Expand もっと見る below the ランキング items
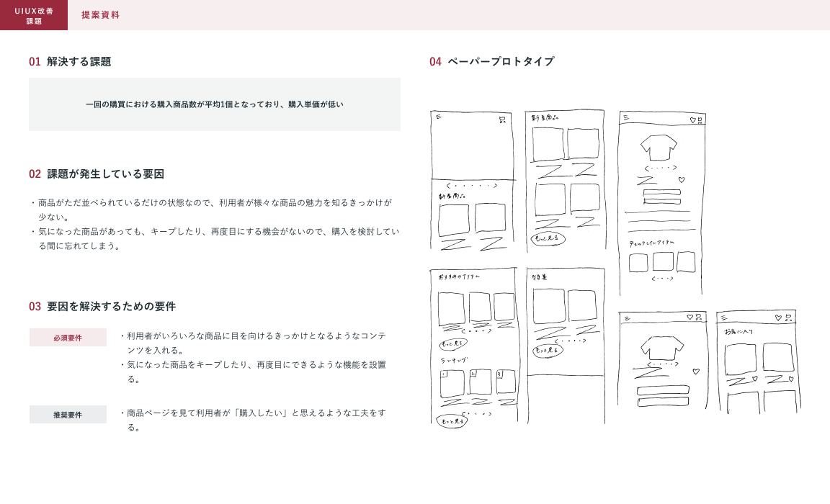Screen dimensions: 830x504 452,421
